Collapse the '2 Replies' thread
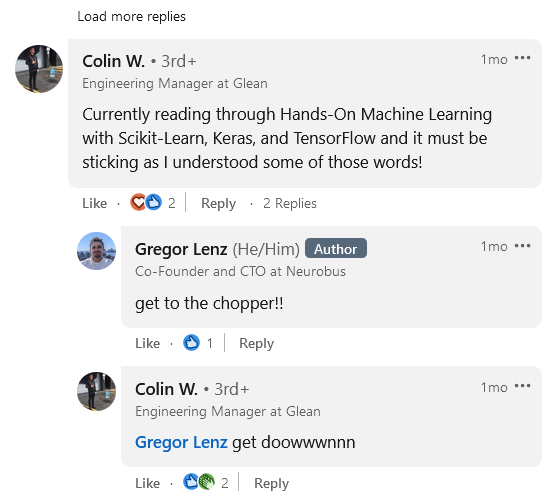Screen dimensions: 553x497 [x=290, y=204]
